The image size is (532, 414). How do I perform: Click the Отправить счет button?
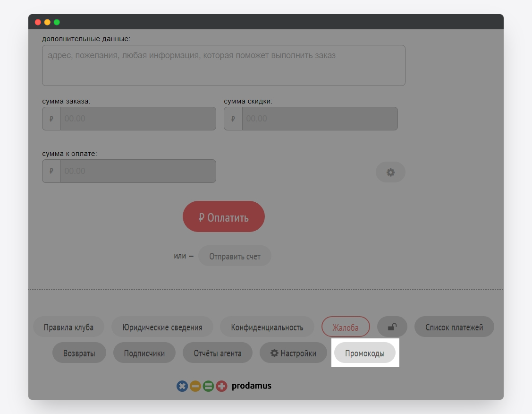tap(235, 257)
